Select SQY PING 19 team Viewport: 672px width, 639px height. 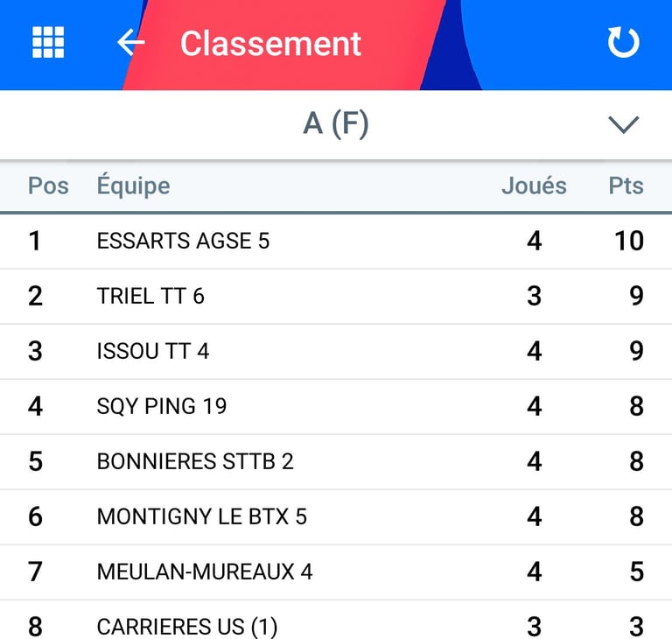pos(162,406)
